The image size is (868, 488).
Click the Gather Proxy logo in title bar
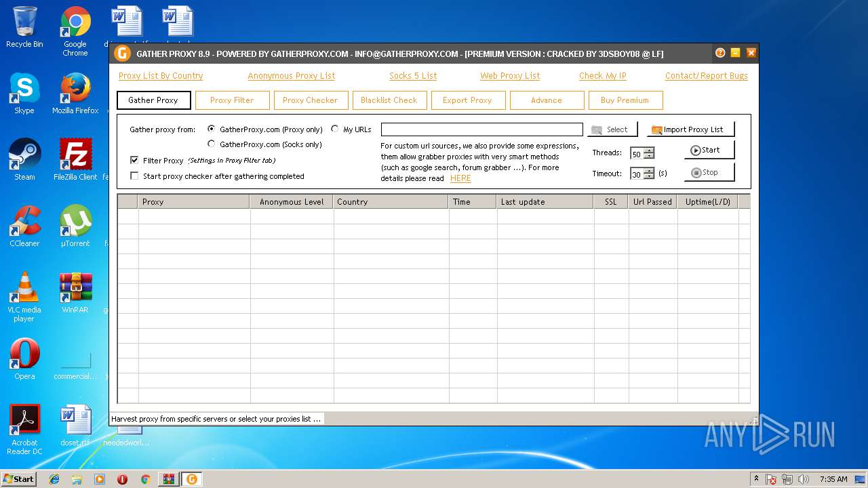click(123, 54)
